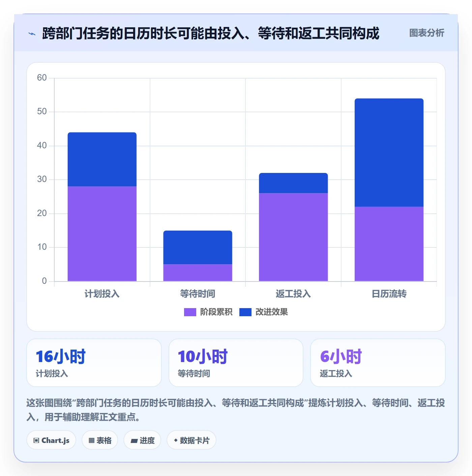Open the 数据卡片 tag

[x=191, y=440]
